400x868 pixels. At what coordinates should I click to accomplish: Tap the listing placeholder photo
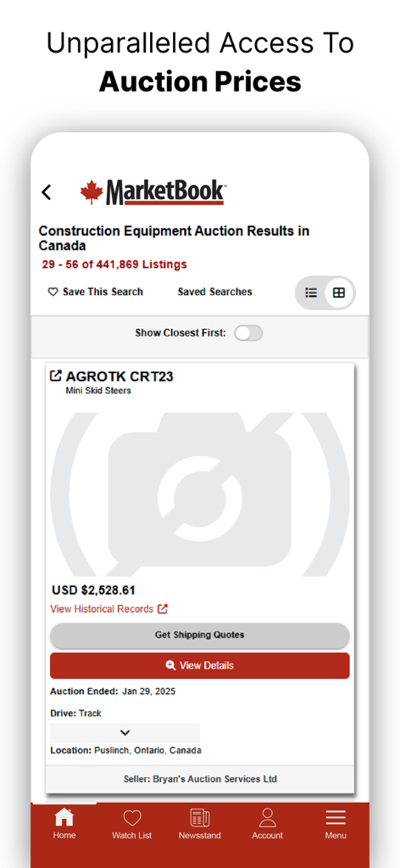click(x=200, y=494)
